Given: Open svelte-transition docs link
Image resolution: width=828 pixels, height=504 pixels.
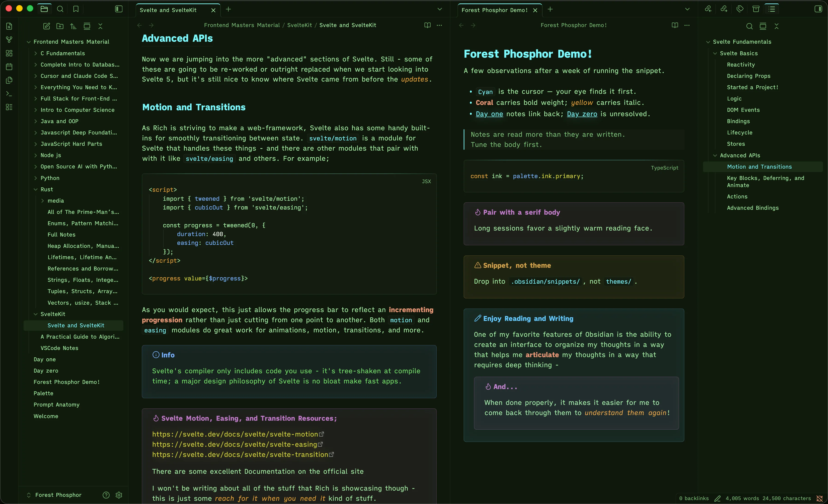Looking at the screenshot, I should [x=240, y=454].
